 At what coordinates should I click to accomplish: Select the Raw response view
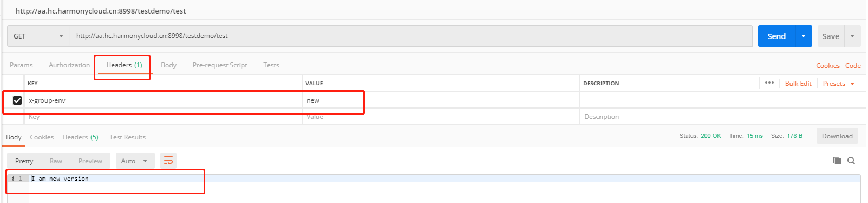(x=56, y=161)
